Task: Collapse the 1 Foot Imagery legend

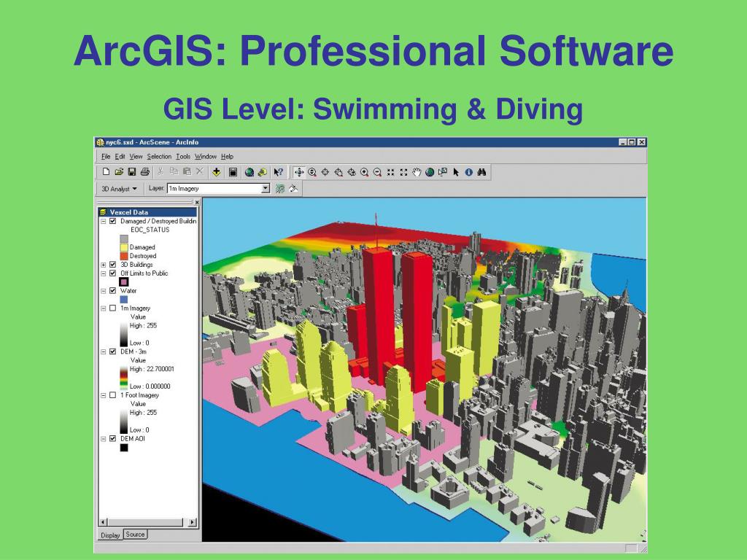Action: 104,395
